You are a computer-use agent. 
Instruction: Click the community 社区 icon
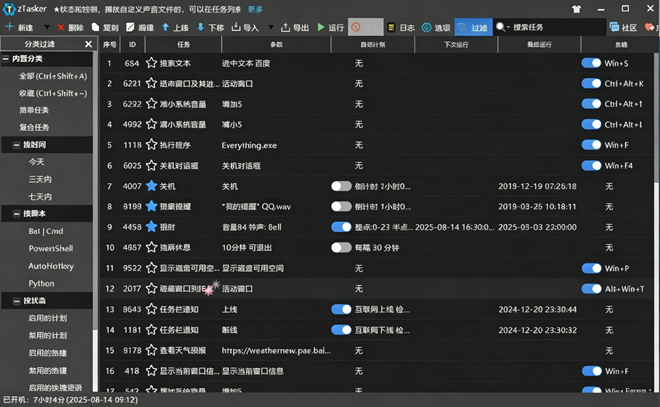click(x=614, y=27)
